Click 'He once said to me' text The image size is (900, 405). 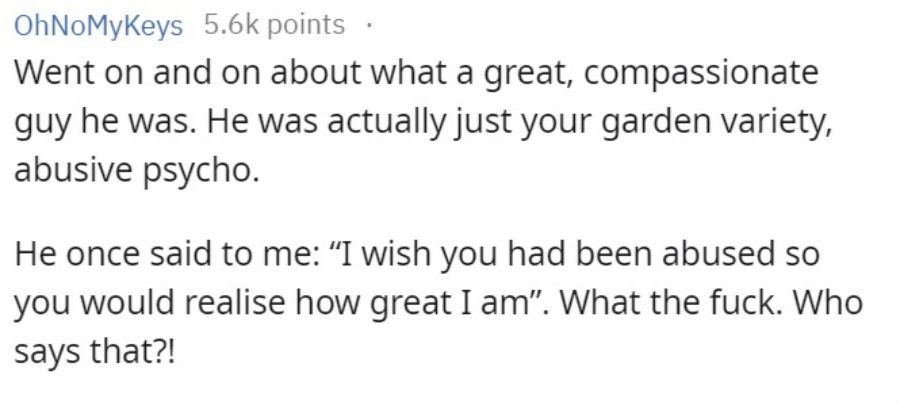(162, 255)
